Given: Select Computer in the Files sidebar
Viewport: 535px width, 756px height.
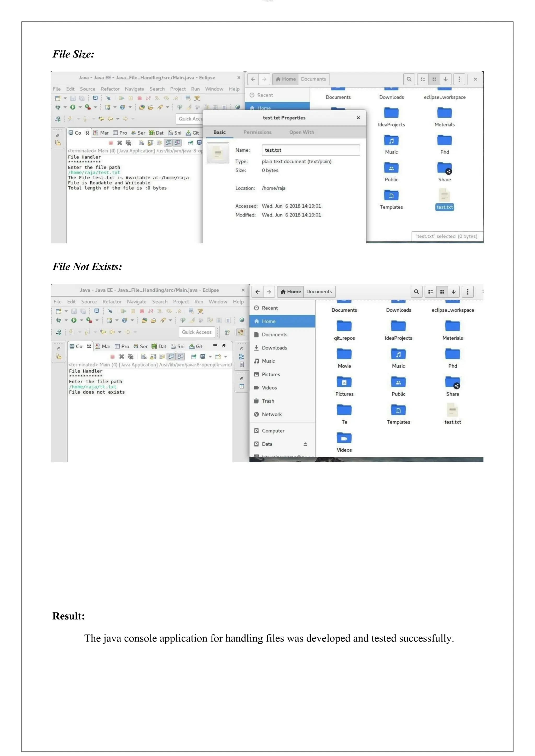Looking at the screenshot, I should (282, 431).
